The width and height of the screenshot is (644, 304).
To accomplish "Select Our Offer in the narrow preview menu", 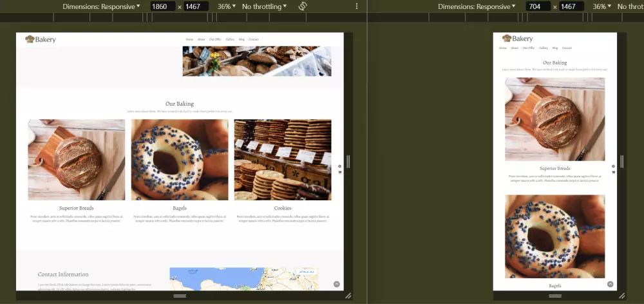I will (x=529, y=48).
